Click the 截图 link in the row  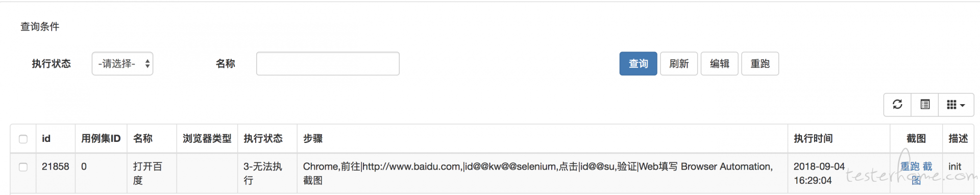(x=924, y=174)
